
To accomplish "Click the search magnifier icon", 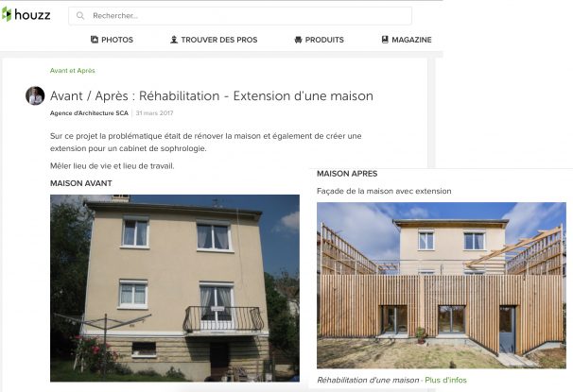I will pyautogui.click(x=80, y=16).
